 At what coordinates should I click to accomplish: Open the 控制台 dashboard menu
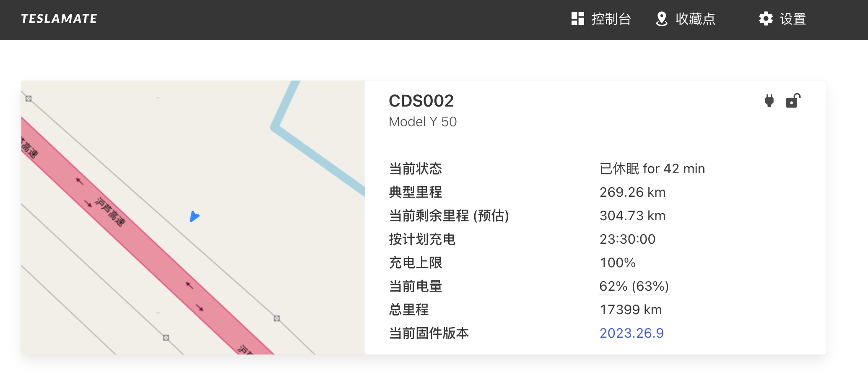point(601,19)
